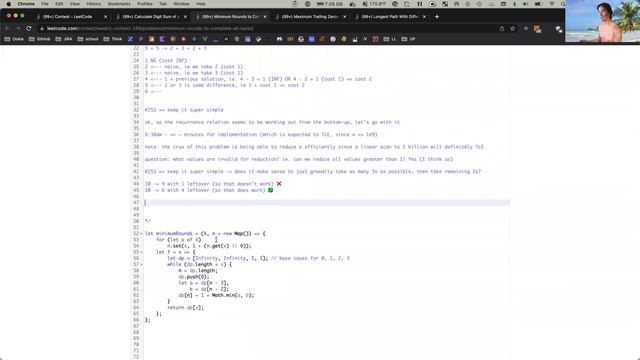Open a new browser tab

point(437,17)
